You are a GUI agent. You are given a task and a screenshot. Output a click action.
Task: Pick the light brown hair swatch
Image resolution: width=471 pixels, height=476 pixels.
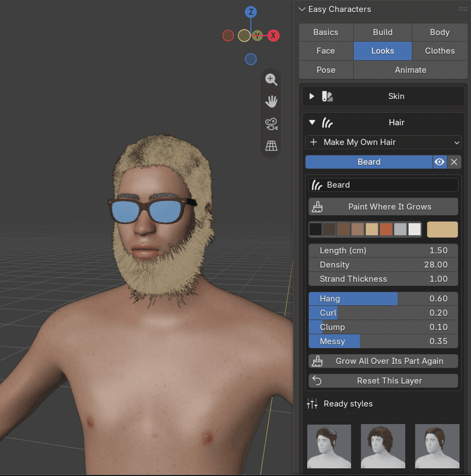pos(357,229)
